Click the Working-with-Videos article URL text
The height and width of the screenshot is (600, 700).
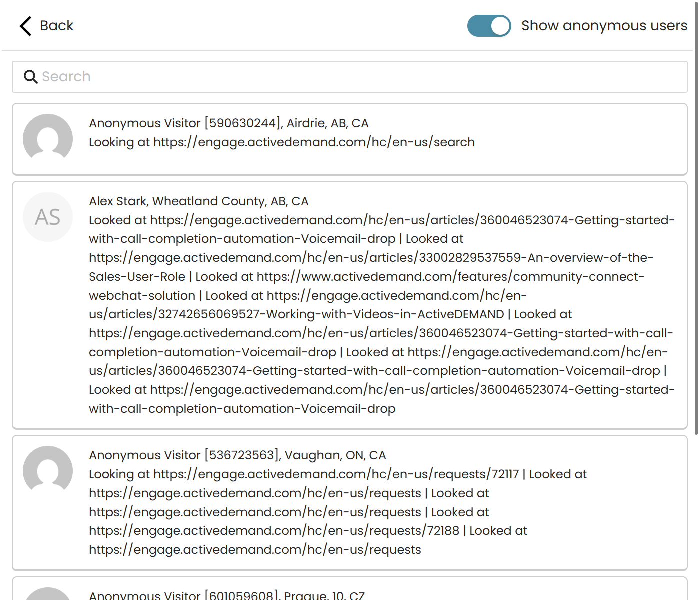[x=308, y=305]
